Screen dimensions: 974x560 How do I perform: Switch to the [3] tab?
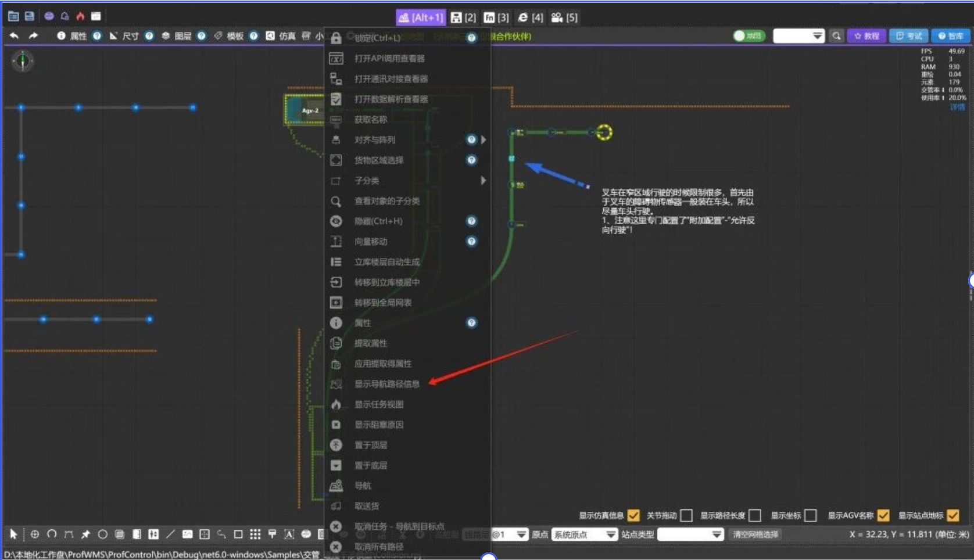coord(496,17)
